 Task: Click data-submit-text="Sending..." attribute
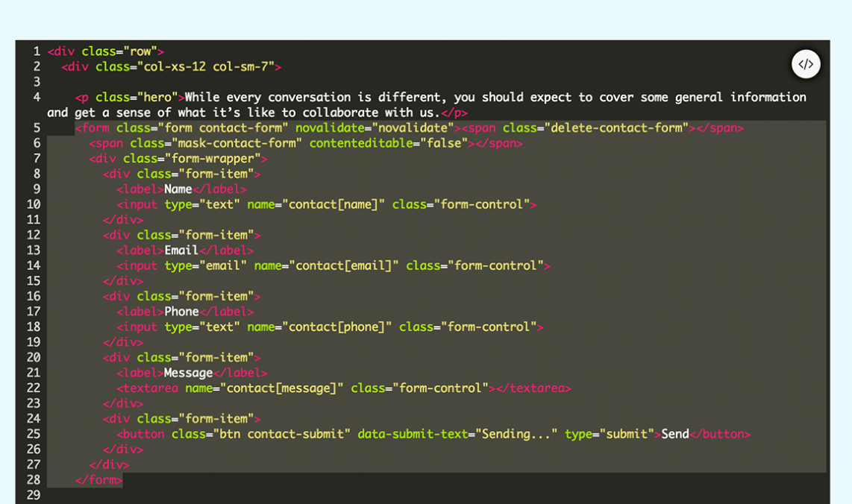pos(457,435)
